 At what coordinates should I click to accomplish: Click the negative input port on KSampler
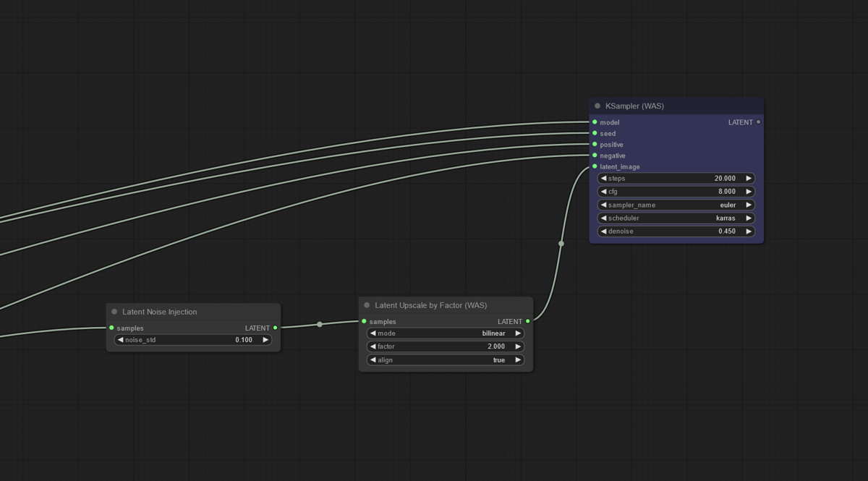point(593,156)
